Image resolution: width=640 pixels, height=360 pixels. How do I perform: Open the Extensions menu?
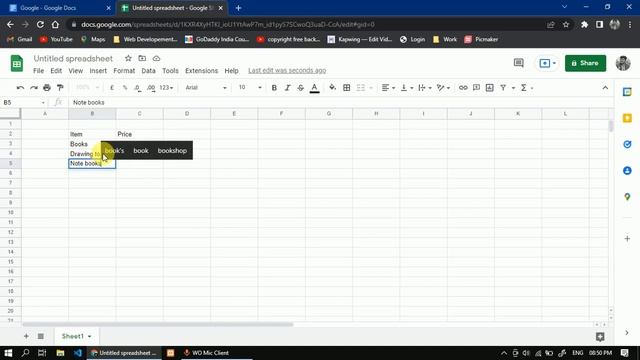click(201, 71)
